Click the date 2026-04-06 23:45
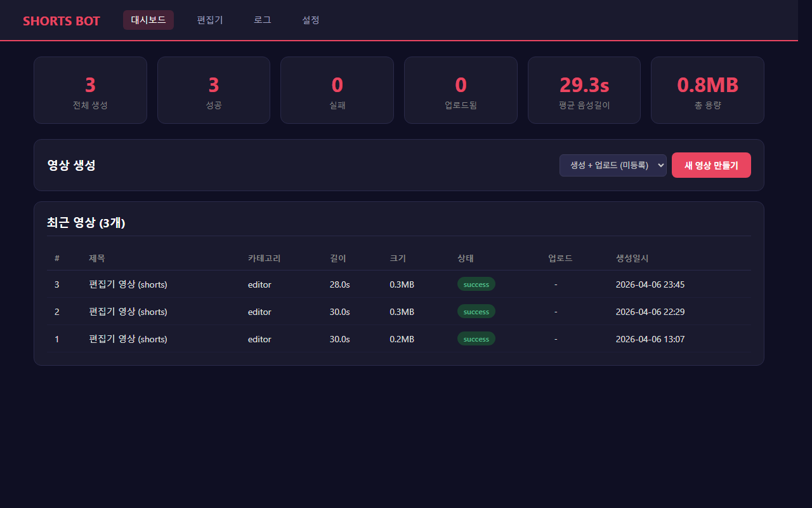The width and height of the screenshot is (812, 508). tap(650, 284)
